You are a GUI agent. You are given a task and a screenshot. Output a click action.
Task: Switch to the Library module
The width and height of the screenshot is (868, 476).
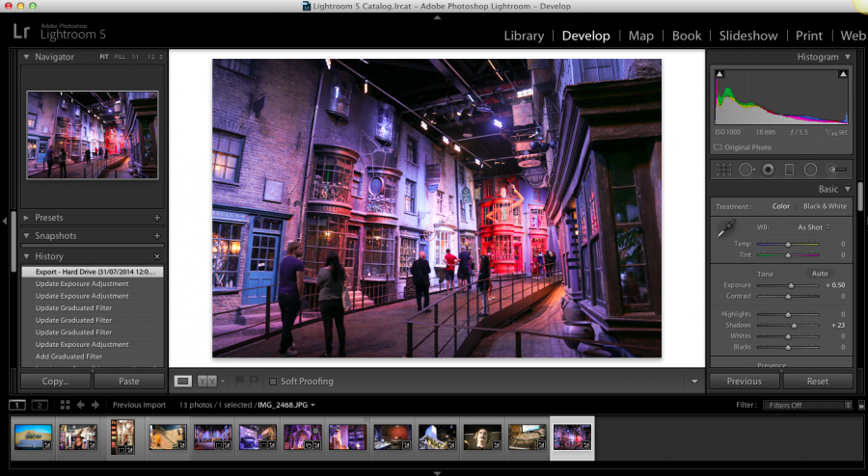(x=524, y=36)
